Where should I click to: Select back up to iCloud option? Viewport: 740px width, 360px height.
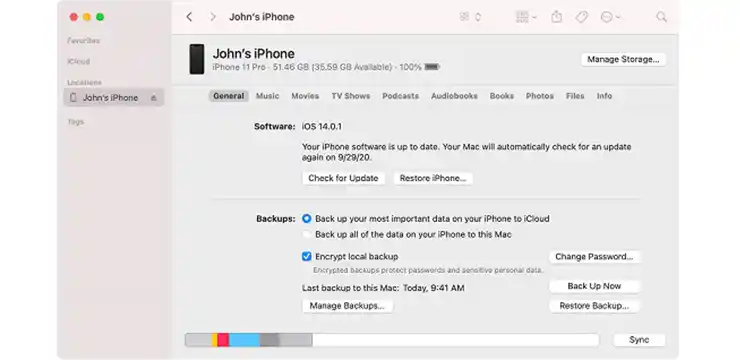pyautogui.click(x=307, y=219)
